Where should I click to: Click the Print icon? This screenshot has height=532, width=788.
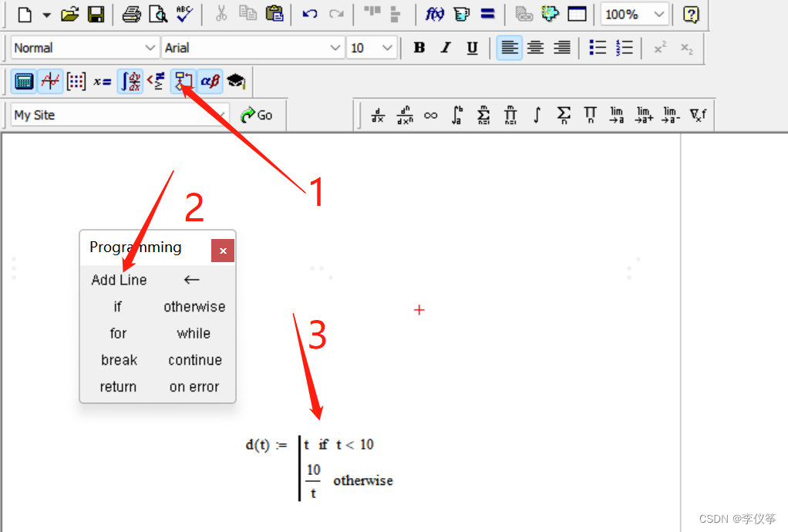pyautogui.click(x=132, y=14)
